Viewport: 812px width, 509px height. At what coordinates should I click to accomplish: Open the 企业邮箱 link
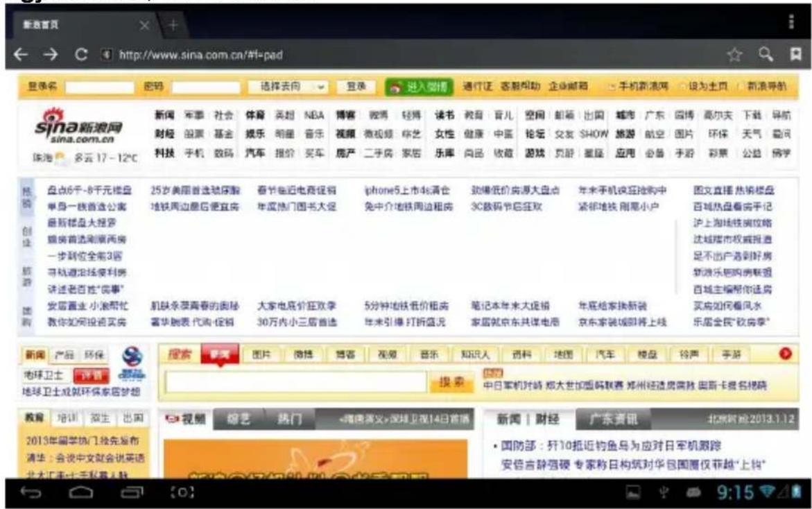pyautogui.click(x=568, y=86)
